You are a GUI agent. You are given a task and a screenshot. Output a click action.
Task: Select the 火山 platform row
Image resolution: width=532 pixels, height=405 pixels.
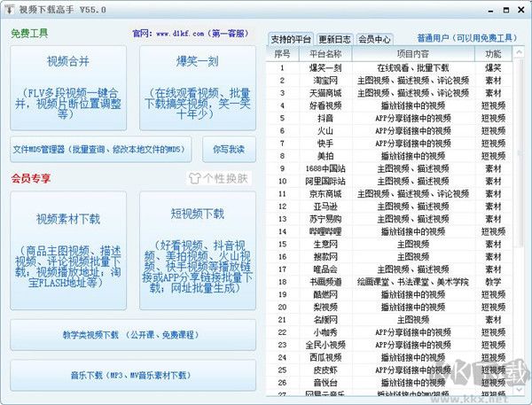(389, 130)
